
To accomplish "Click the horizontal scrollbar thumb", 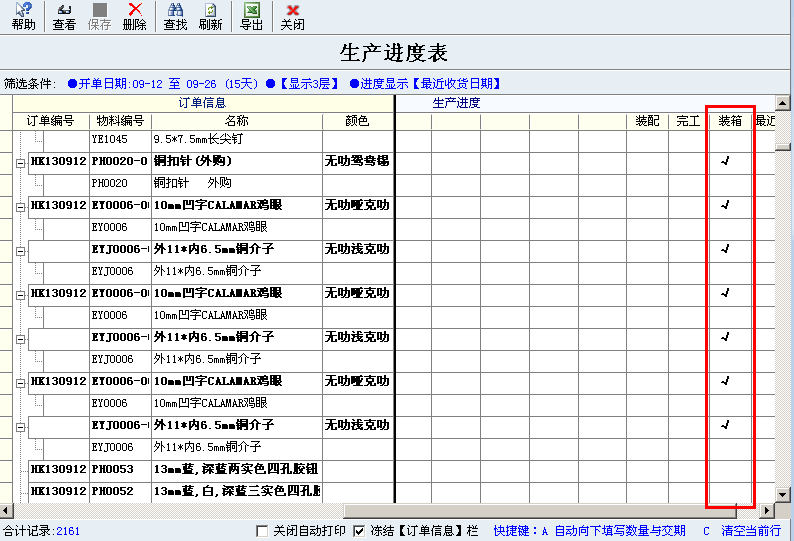I will (x=540, y=511).
